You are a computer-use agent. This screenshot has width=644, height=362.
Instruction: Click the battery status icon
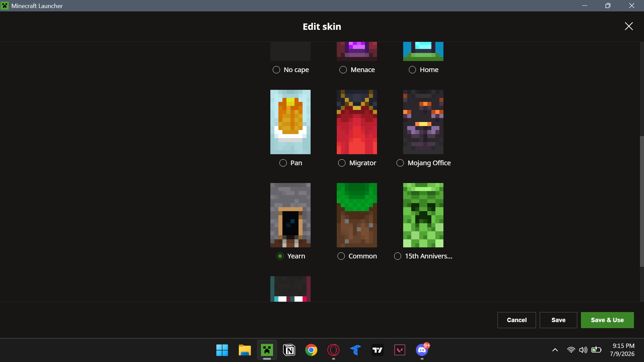(596, 350)
